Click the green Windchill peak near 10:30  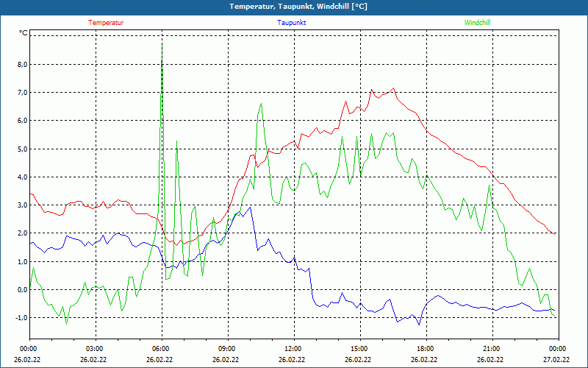click(x=261, y=104)
